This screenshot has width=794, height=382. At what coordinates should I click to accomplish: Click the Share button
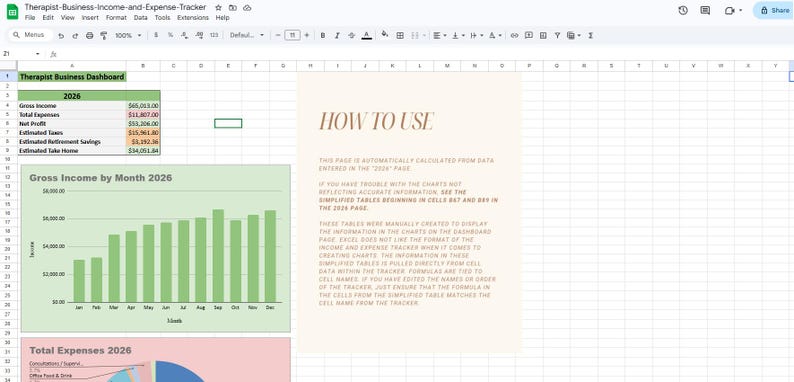tap(775, 10)
